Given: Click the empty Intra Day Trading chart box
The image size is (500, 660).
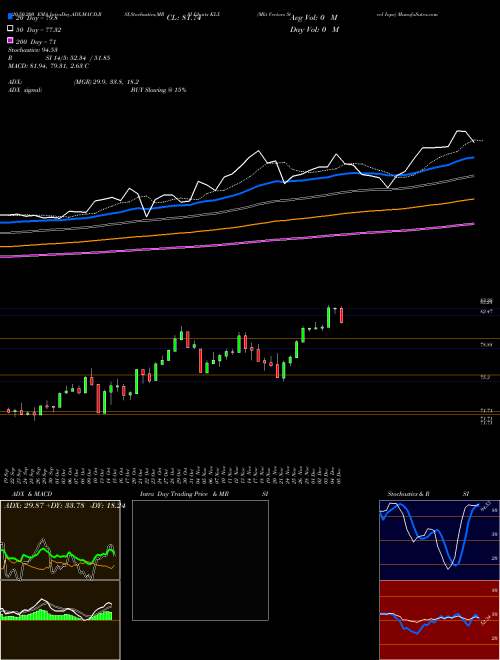Looking at the screenshot, I should [200, 560].
